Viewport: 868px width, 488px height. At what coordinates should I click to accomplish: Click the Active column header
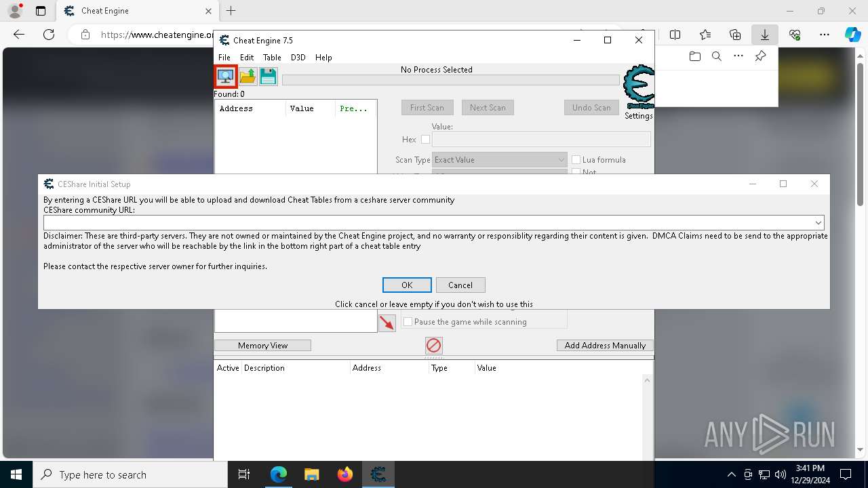click(x=228, y=368)
